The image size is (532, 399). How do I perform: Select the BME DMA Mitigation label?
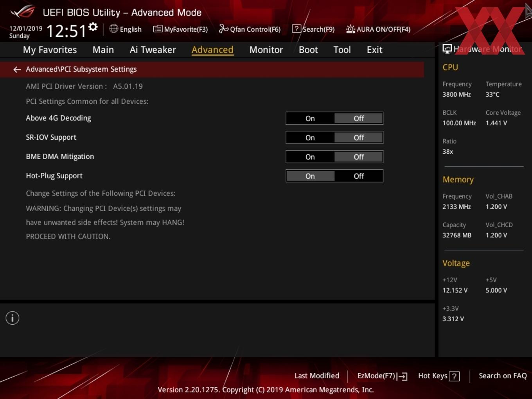(60, 156)
